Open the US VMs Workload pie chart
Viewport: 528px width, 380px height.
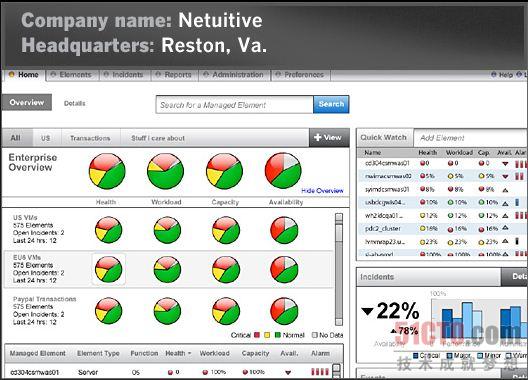[167, 230]
